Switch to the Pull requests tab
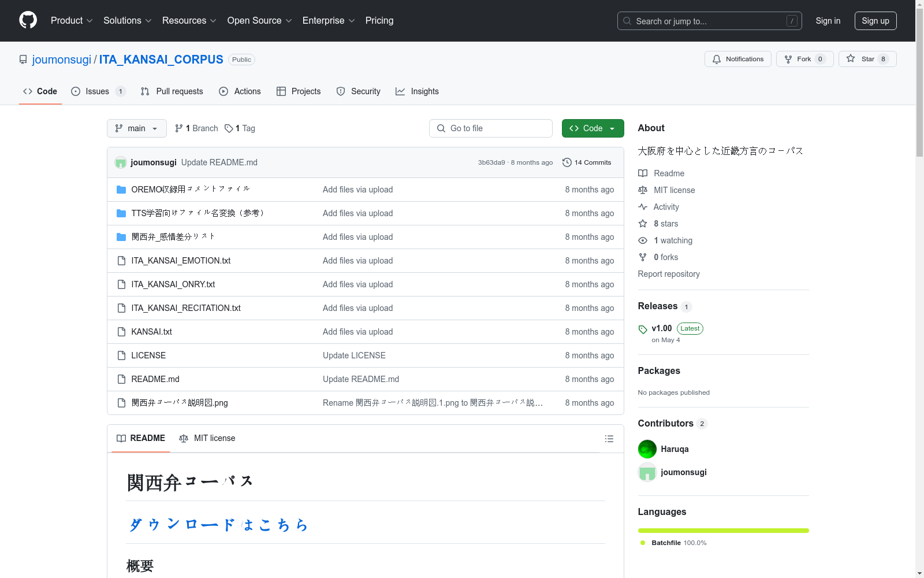 [x=172, y=91]
